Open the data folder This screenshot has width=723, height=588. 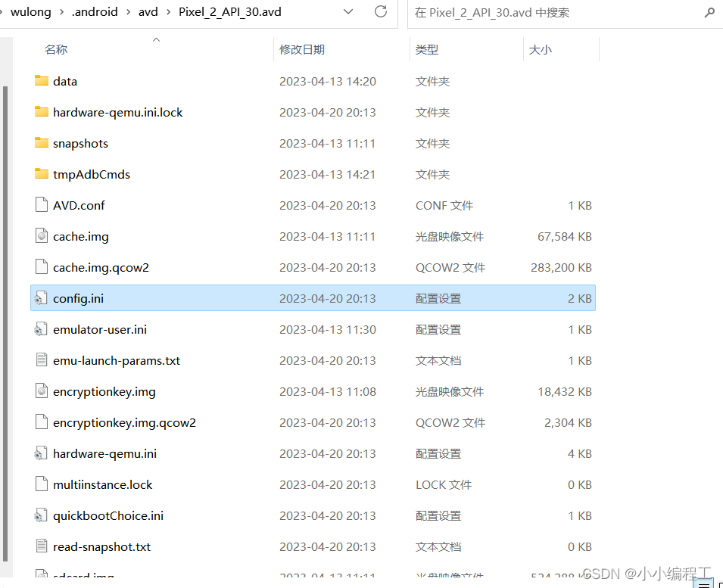point(65,81)
